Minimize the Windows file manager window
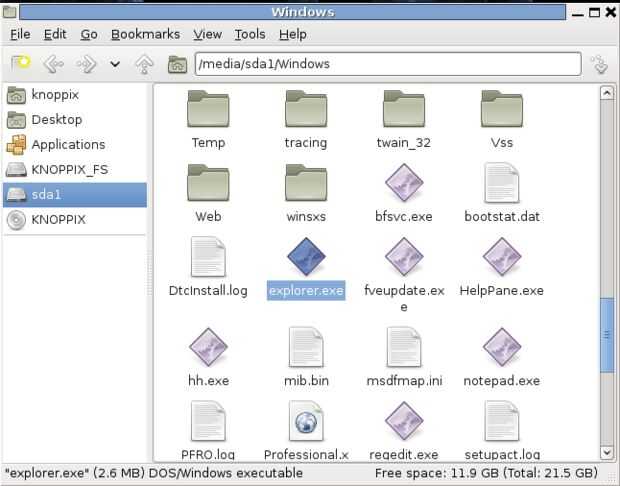This screenshot has width=620, height=486. pos(578,13)
